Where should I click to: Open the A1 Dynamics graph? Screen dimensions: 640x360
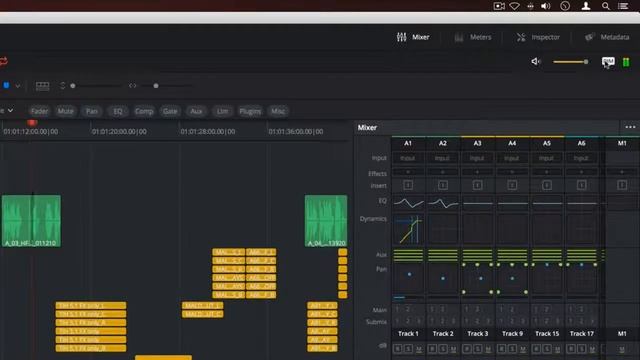(408, 229)
